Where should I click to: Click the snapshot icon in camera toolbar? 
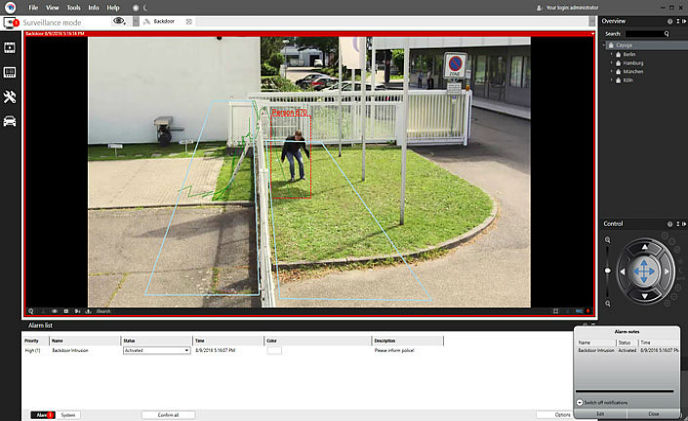66,311
